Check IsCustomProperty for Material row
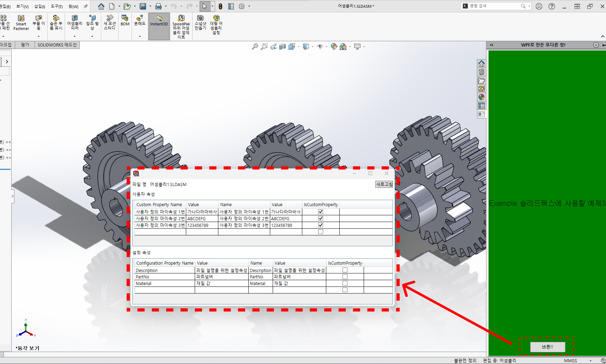The height and width of the screenshot is (364, 606). coord(345,283)
